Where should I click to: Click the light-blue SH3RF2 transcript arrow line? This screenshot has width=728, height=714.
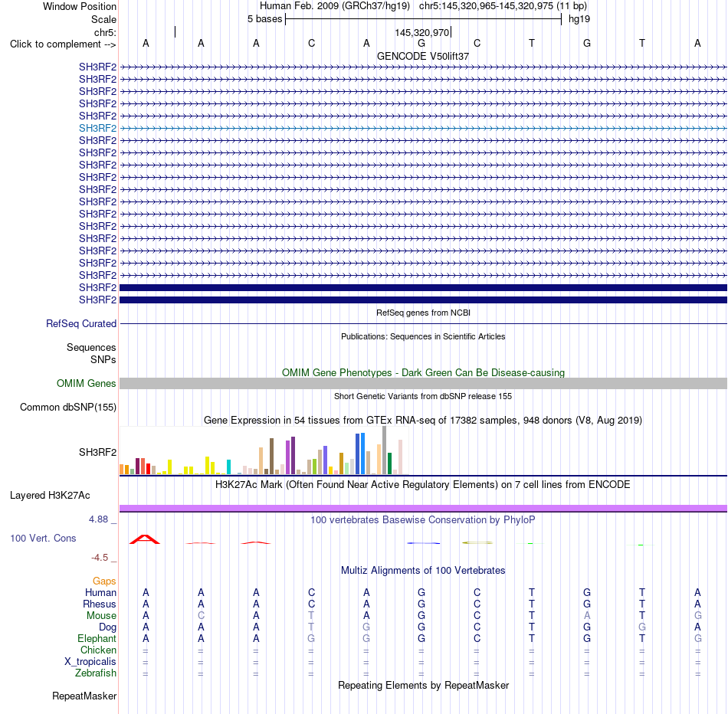(423, 128)
